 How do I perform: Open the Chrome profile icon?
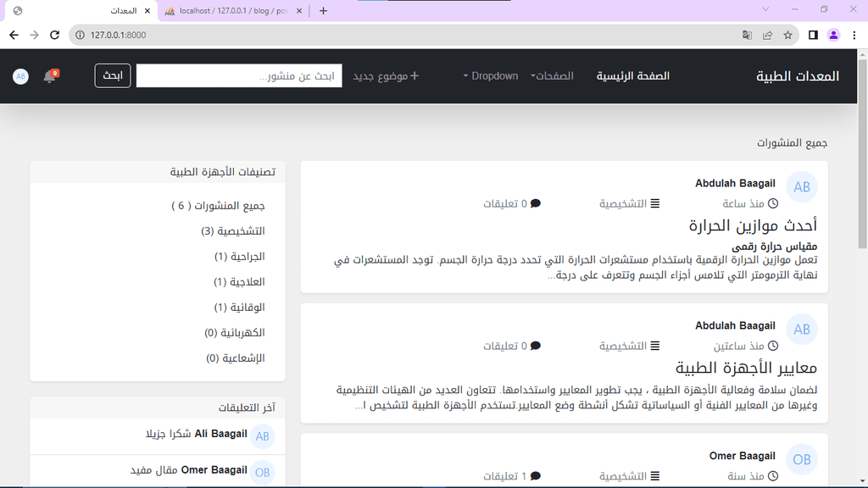[833, 35]
